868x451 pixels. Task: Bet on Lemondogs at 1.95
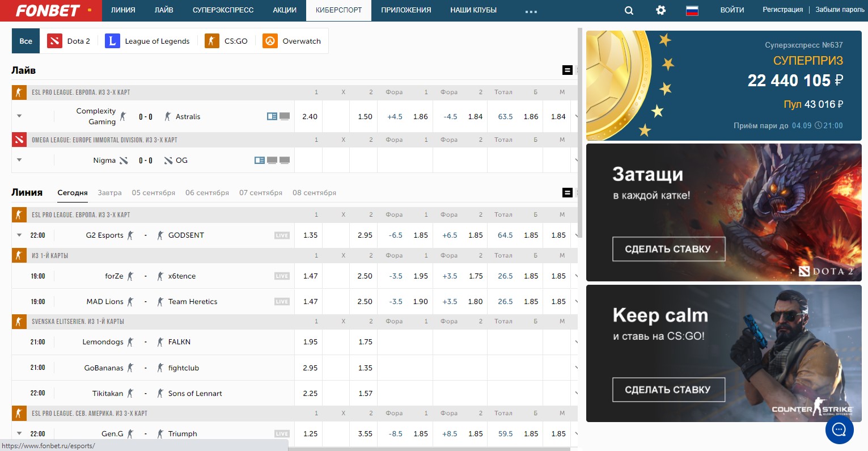point(310,342)
